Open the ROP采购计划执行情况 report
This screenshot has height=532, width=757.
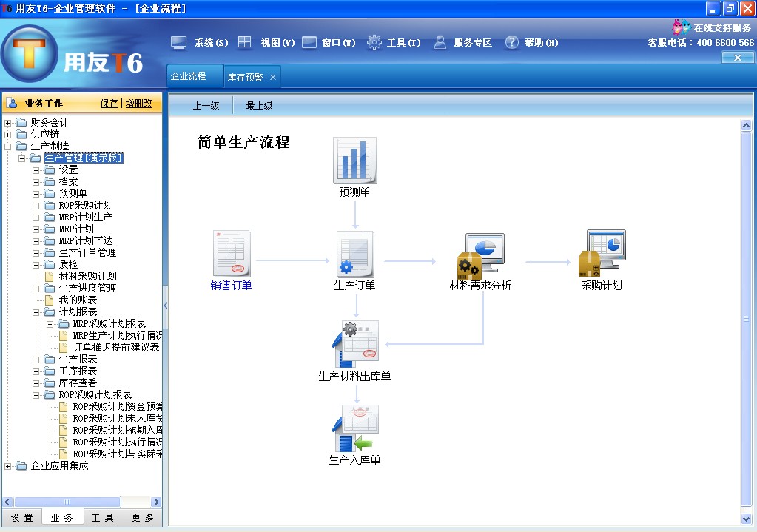(x=118, y=442)
